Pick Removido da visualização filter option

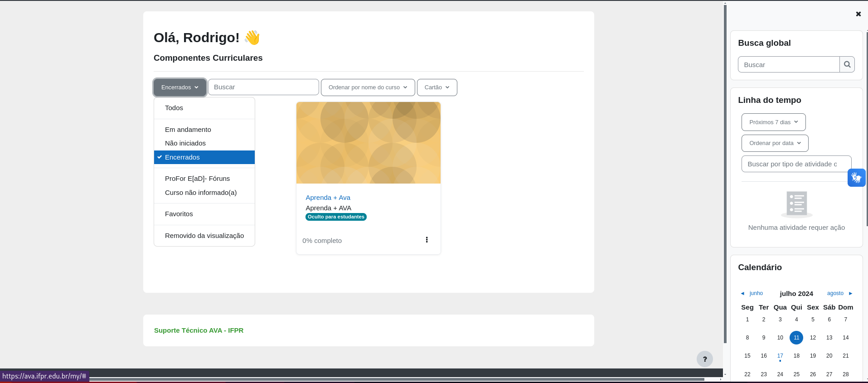pyautogui.click(x=204, y=236)
